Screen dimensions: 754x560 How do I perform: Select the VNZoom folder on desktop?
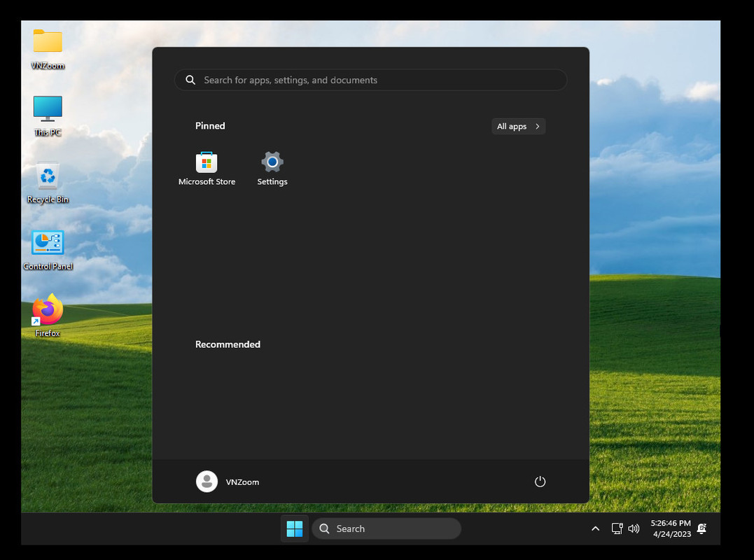pos(48,50)
